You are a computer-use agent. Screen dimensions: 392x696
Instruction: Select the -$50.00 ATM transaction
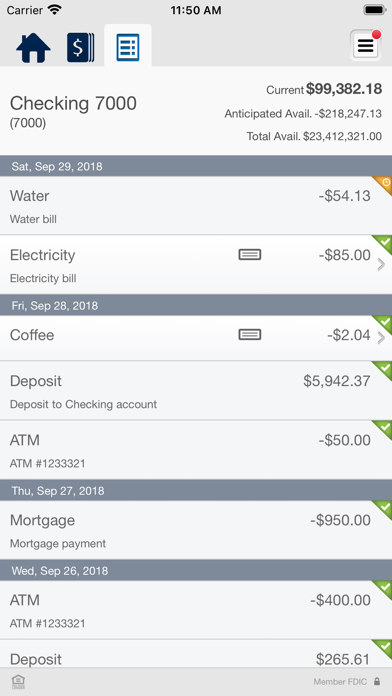click(x=196, y=450)
